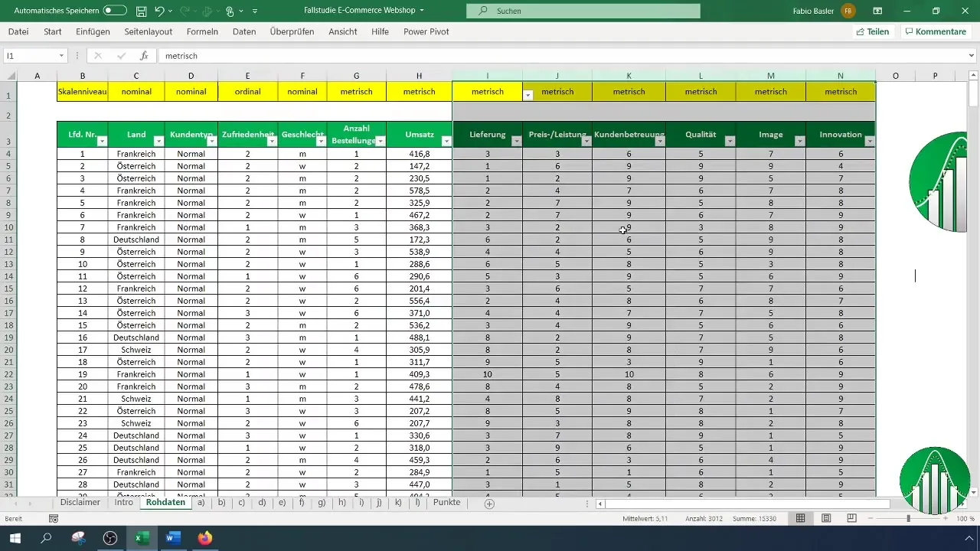Open the Undo history dropdown arrow
This screenshot has width=980, height=551.
(171, 11)
